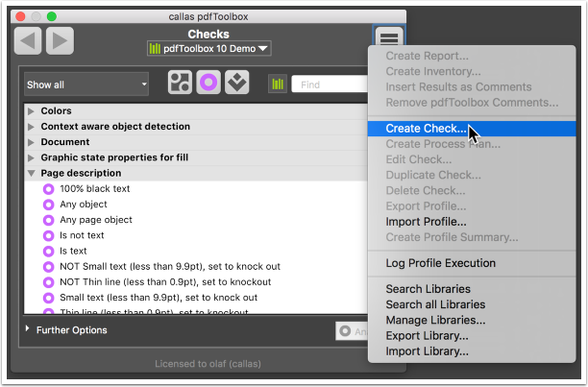This screenshot has width=588, height=387.
Task: Click the green window zoom button
Action: (x=52, y=16)
